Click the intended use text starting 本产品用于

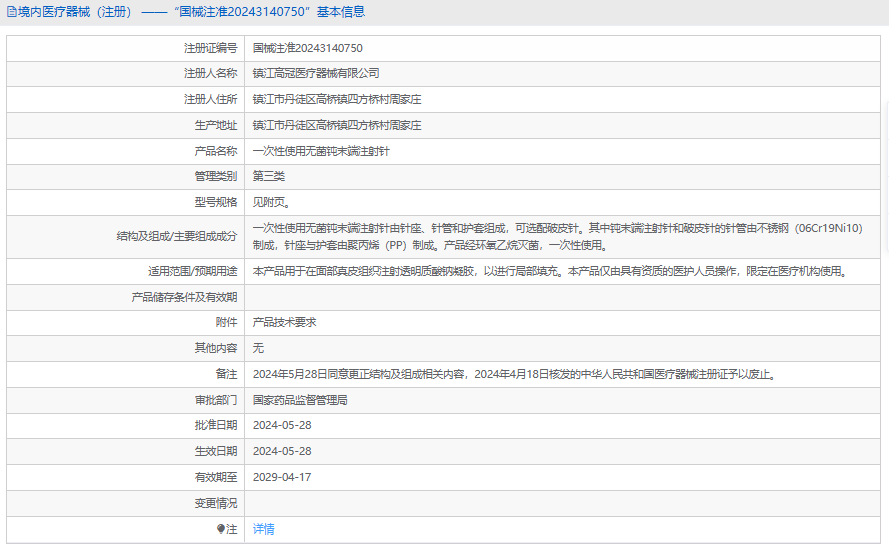[x=551, y=272]
